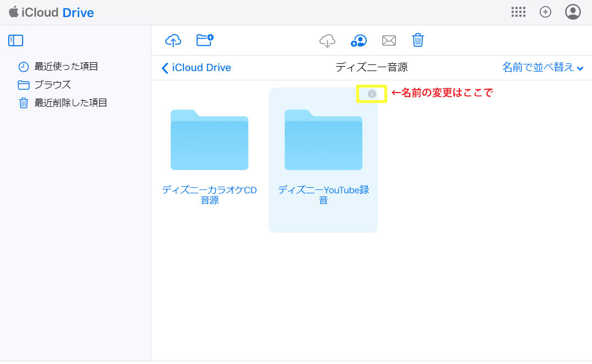This screenshot has height=364, width=592.
Task: Click the trash delete icon in toolbar
Action: click(x=418, y=40)
